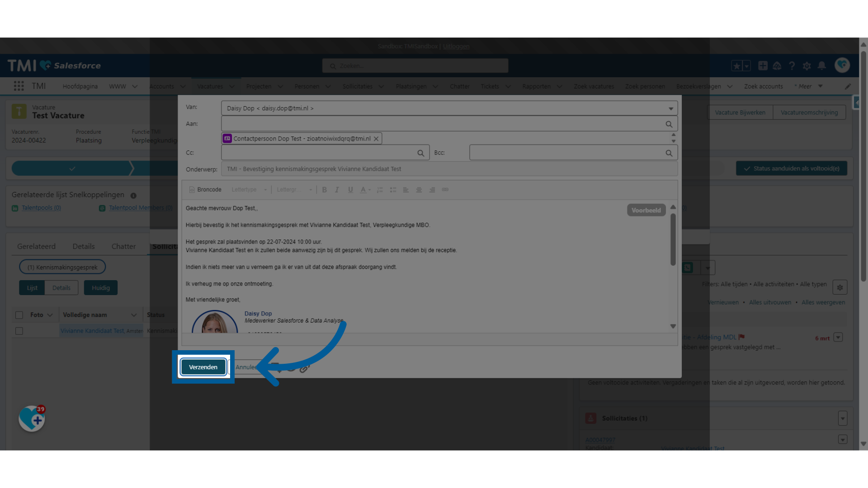868x488 pixels.
Task: Click the Onderwerp subject field
Action: coord(449,169)
